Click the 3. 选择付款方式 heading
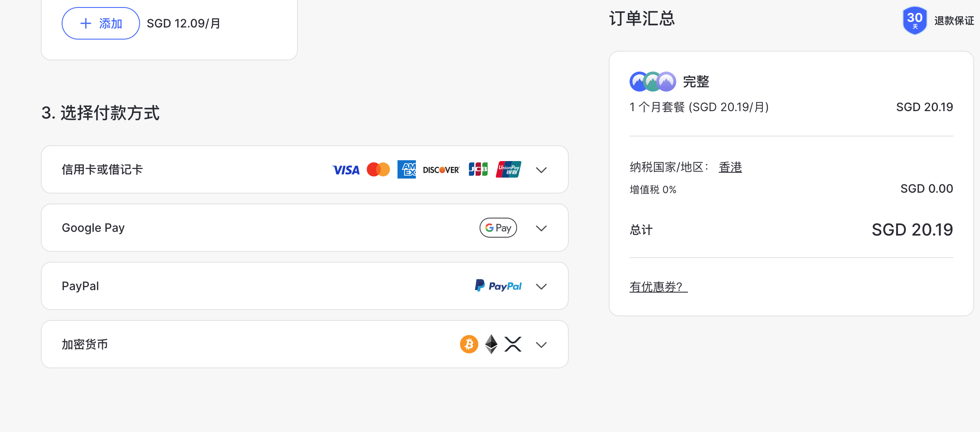This screenshot has width=980, height=432. coord(100,113)
